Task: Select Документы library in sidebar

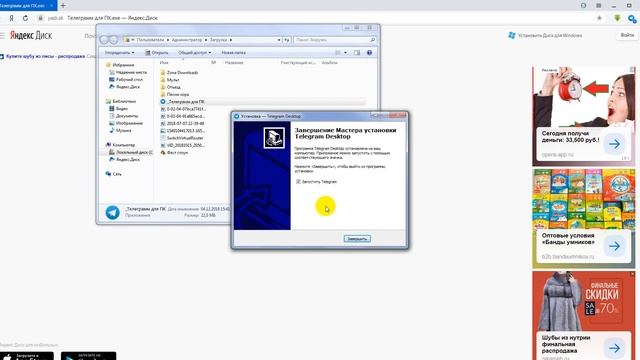Action: click(124, 116)
